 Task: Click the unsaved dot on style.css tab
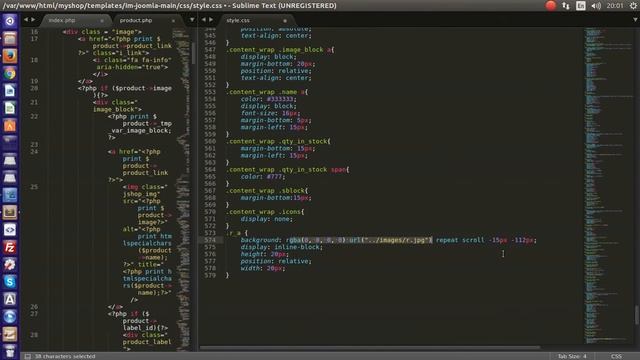285,20
